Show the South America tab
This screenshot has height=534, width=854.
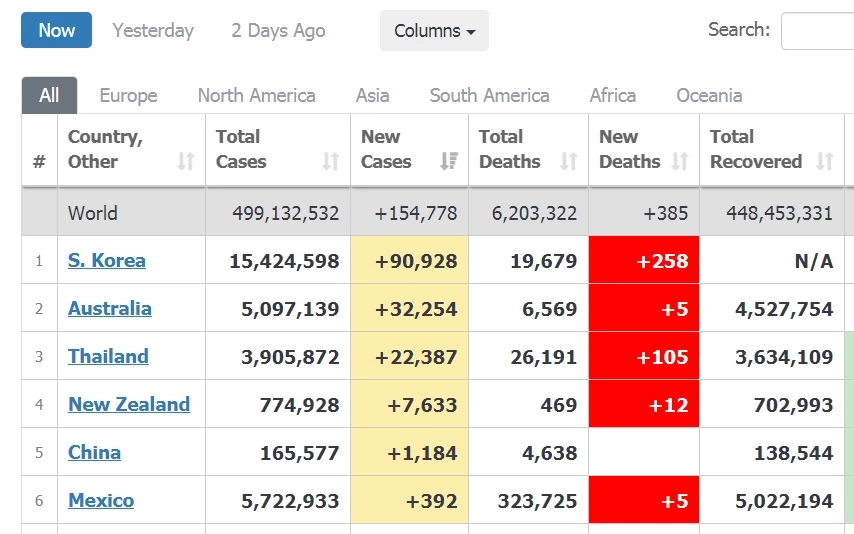pyautogui.click(x=489, y=96)
